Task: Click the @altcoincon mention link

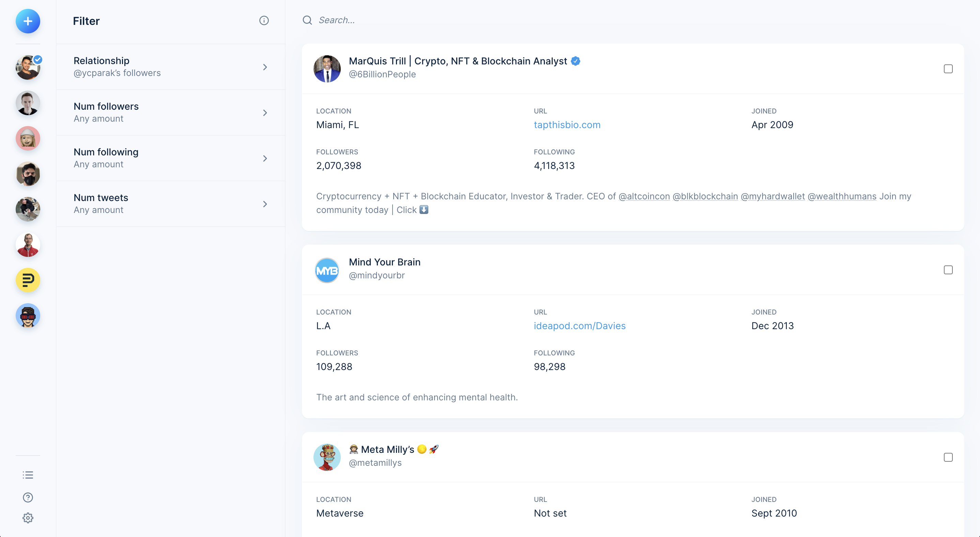Action: [644, 196]
